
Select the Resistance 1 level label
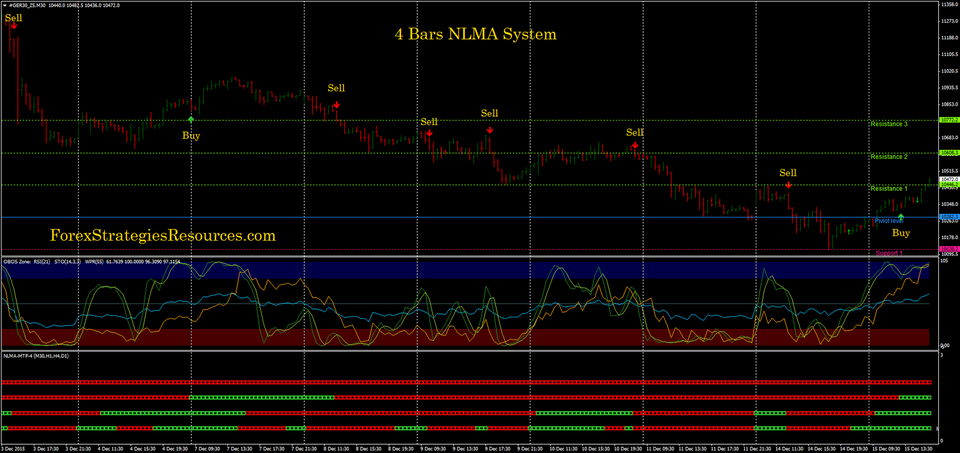coord(888,189)
